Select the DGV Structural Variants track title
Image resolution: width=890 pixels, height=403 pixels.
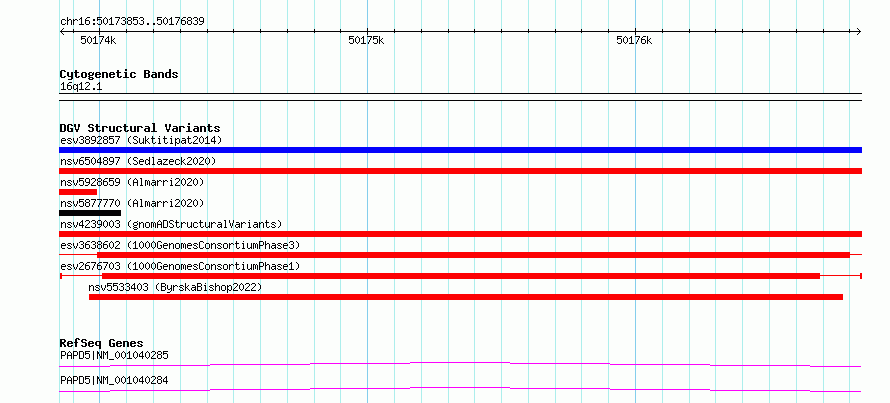[140, 128]
